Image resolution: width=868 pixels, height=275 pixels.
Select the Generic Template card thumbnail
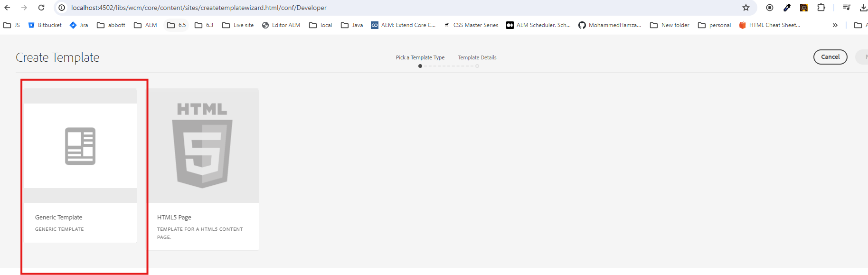pos(80,146)
